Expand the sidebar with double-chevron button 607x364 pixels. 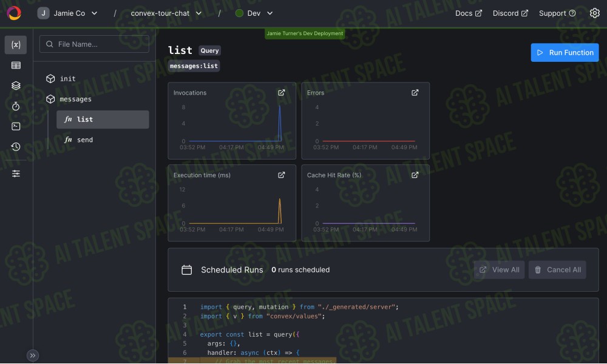pos(33,356)
